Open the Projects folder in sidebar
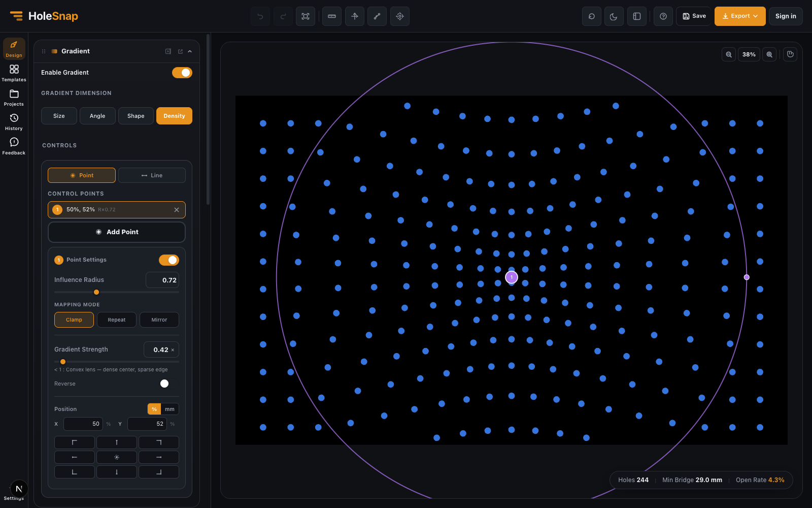This screenshot has height=508, width=812. [14, 97]
